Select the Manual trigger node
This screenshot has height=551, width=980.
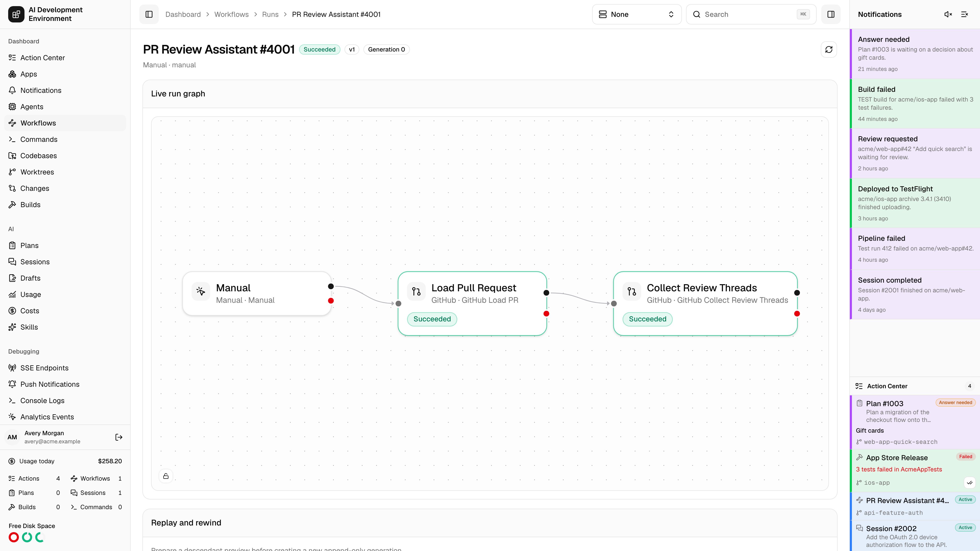click(x=257, y=294)
